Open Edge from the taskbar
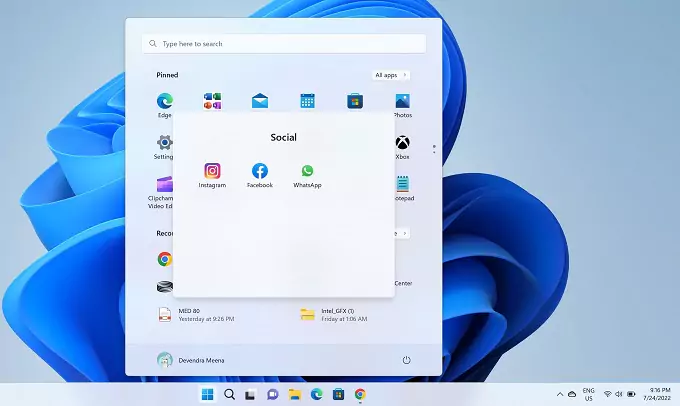Viewport: 680px width, 406px height. [317, 394]
